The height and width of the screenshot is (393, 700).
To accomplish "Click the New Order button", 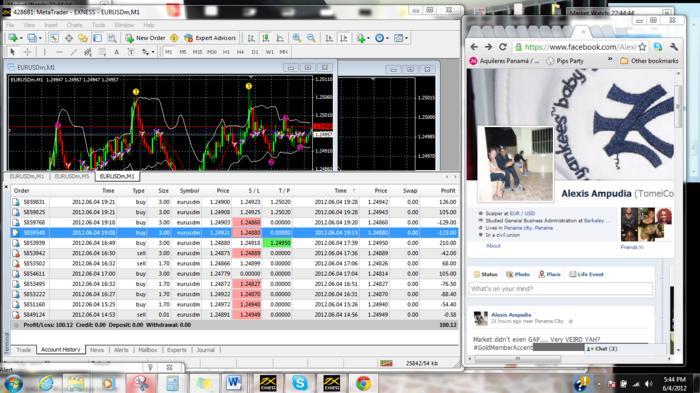I will 146,38.
